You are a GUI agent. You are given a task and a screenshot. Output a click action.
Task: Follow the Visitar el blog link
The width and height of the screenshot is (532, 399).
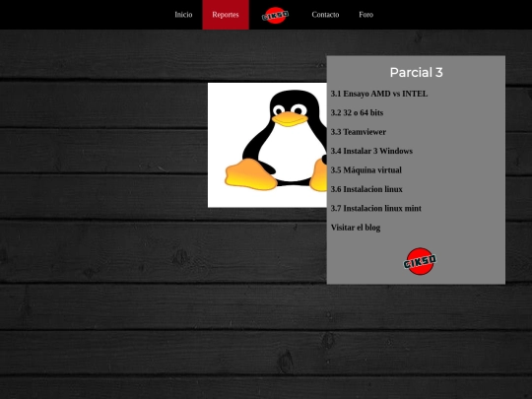click(x=356, y=228)
